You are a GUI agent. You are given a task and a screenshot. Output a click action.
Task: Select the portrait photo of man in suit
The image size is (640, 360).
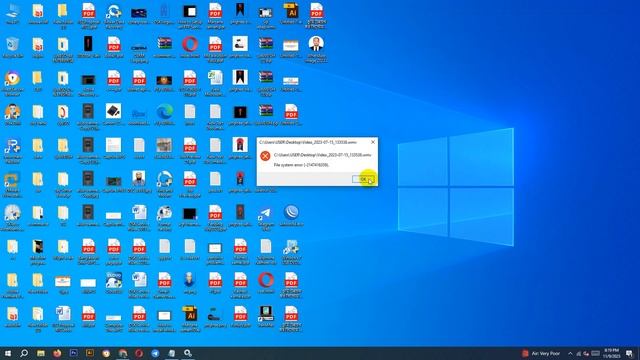pyautogui.click(x=316, y=49)
